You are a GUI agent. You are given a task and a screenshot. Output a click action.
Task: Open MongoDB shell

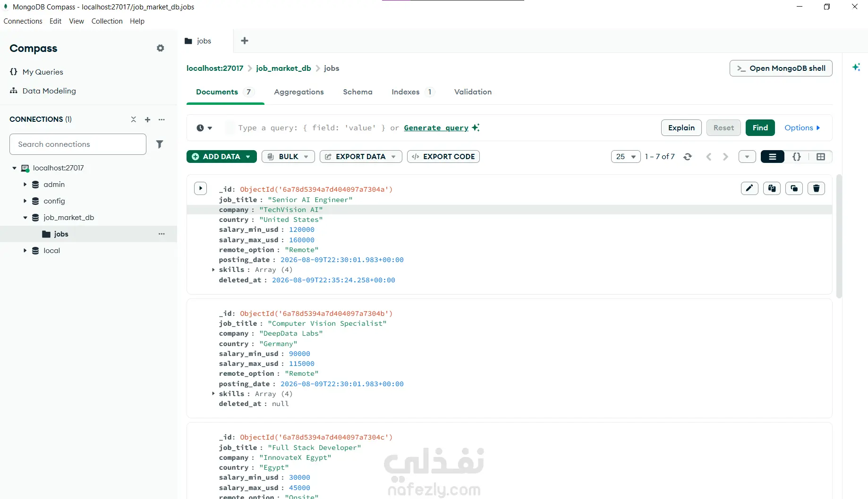coord(781,68)
